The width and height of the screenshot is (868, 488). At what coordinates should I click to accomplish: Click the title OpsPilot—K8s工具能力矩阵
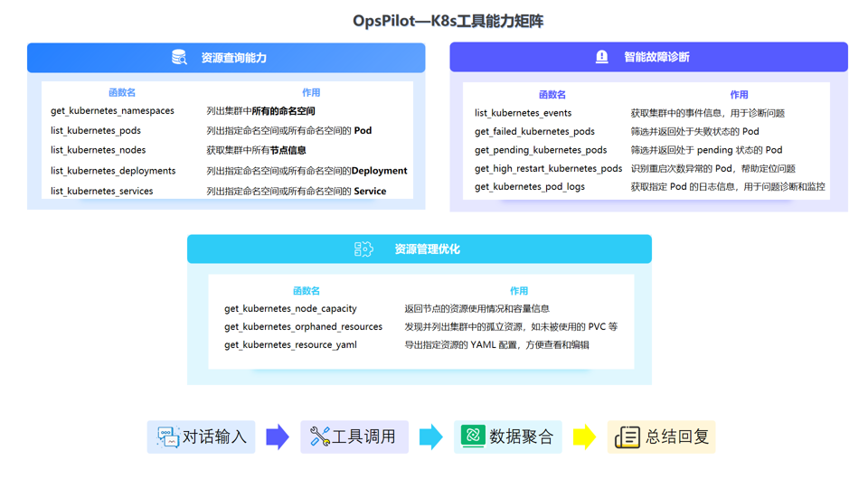pos(448,21)
